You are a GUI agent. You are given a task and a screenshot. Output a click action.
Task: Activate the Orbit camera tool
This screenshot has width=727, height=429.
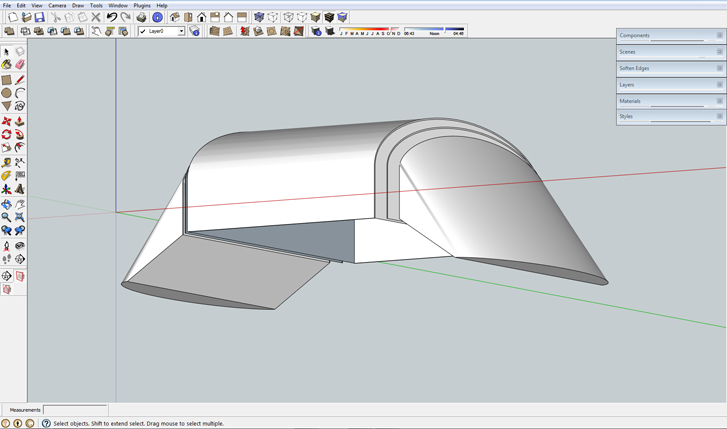(x=7, y=203)
